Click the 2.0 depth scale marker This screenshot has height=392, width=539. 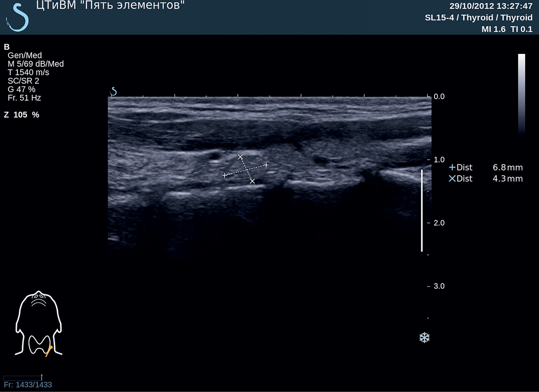point(439,223)
